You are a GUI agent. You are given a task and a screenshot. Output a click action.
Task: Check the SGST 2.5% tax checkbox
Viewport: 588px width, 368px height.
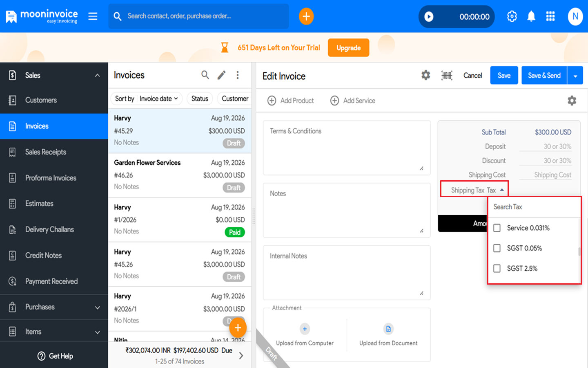coord(497,269)
